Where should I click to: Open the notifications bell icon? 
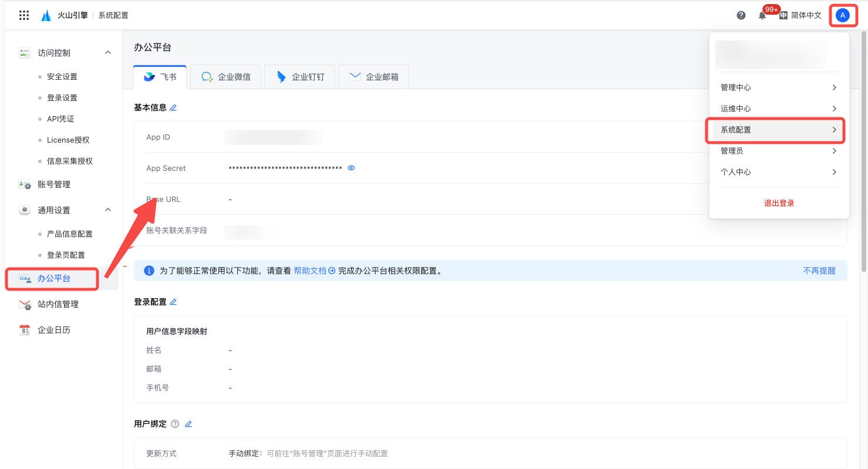point(762,16)
